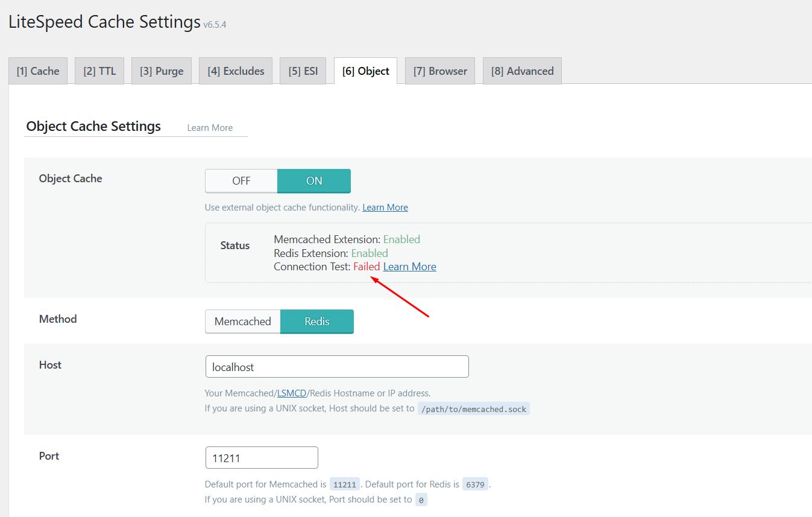Viewport: 812px width, 517px height.
Task: Open Learn More beside Object Cache Settings heading
Action: [210, 128]
